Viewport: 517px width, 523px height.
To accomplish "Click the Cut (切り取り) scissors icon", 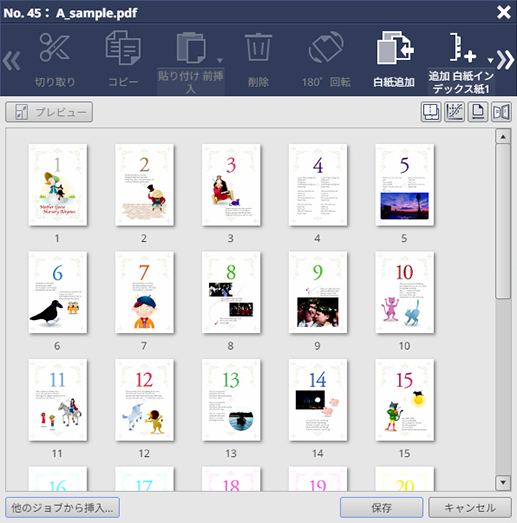I will click(x=54, y=47).
